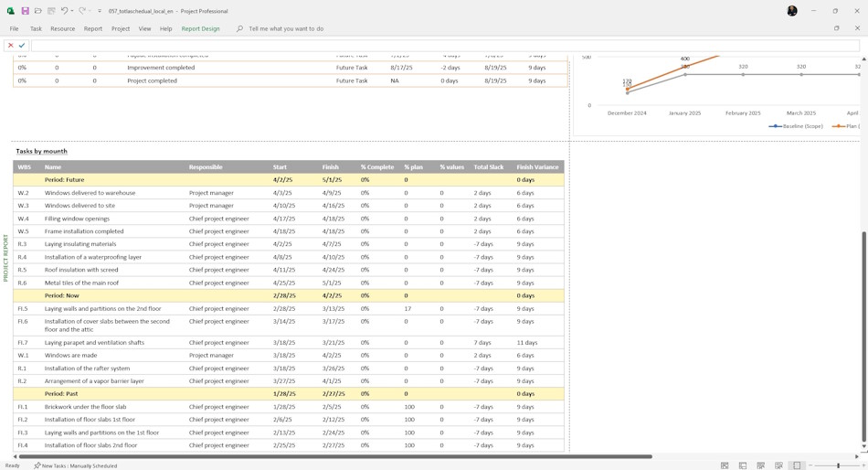This screenshot has height=470, width=868.
Task: Click January 2025 chart axis label
Action: pos(684,113)
